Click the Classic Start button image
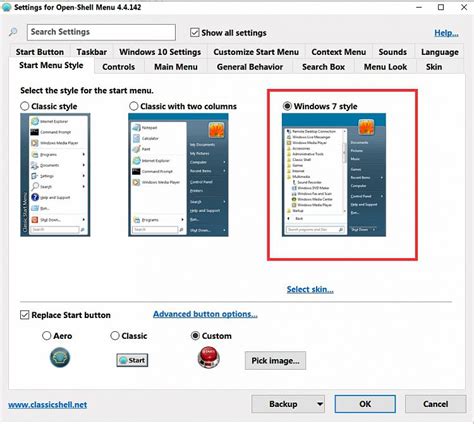 click(132, 360)
